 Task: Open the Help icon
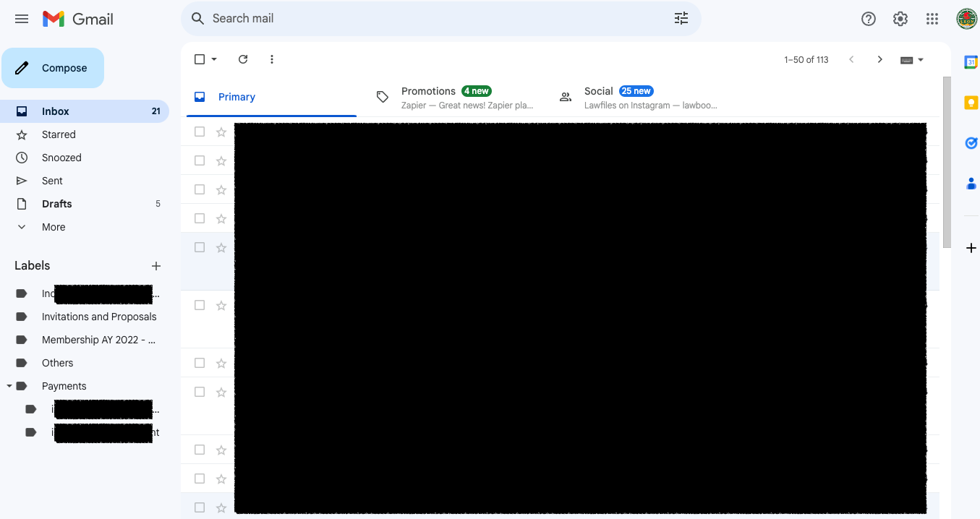tap(868, 18)
